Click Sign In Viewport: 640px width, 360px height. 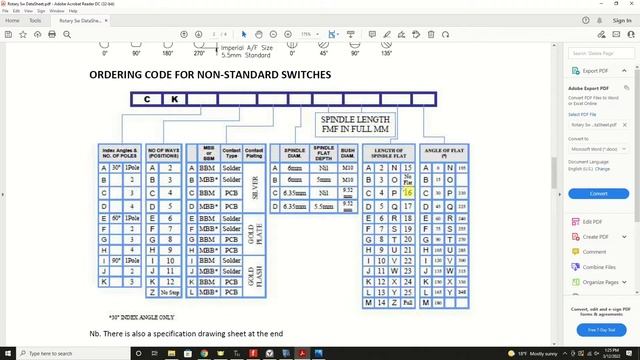click(x=622, y=20)
